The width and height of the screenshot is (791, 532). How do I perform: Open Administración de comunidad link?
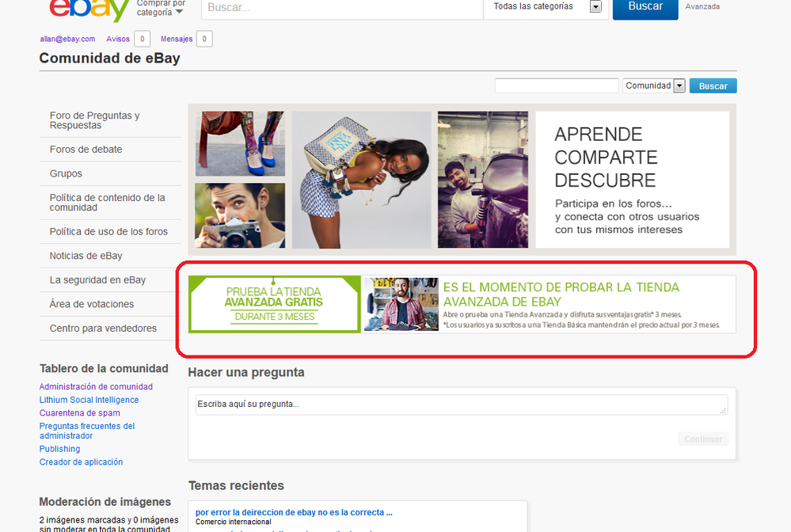point(96,387)
